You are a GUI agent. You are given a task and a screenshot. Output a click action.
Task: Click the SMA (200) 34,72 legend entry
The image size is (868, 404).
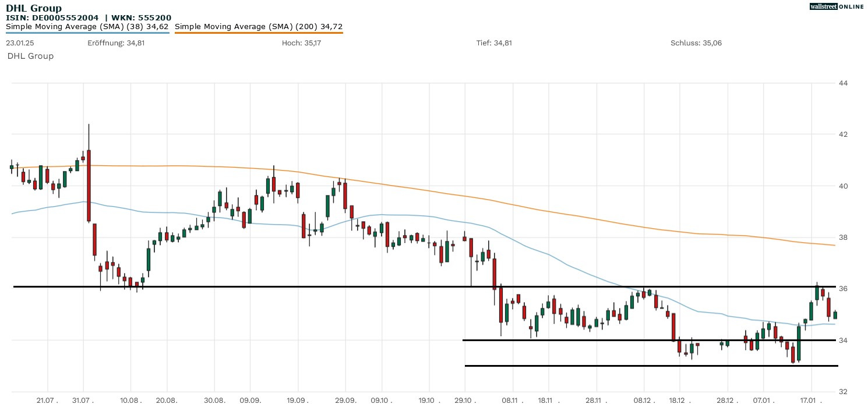(x=259, y=26)
